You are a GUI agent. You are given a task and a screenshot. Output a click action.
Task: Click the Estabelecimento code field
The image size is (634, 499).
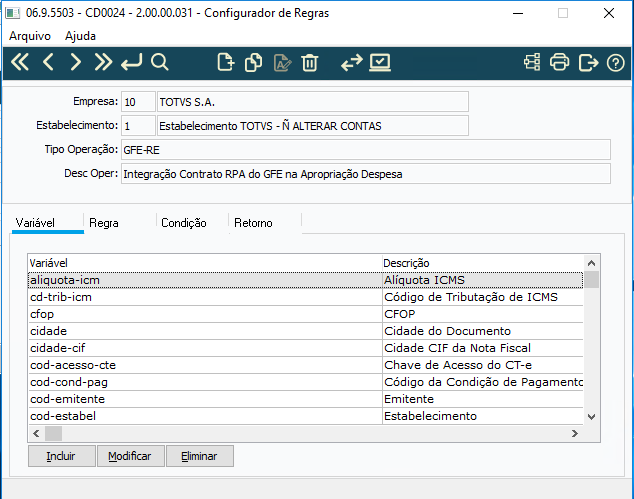pos(138,126)
